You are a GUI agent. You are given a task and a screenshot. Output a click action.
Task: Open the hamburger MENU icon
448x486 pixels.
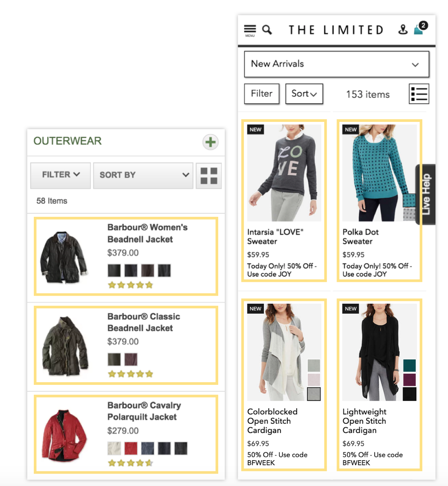(x=250, y=30)
